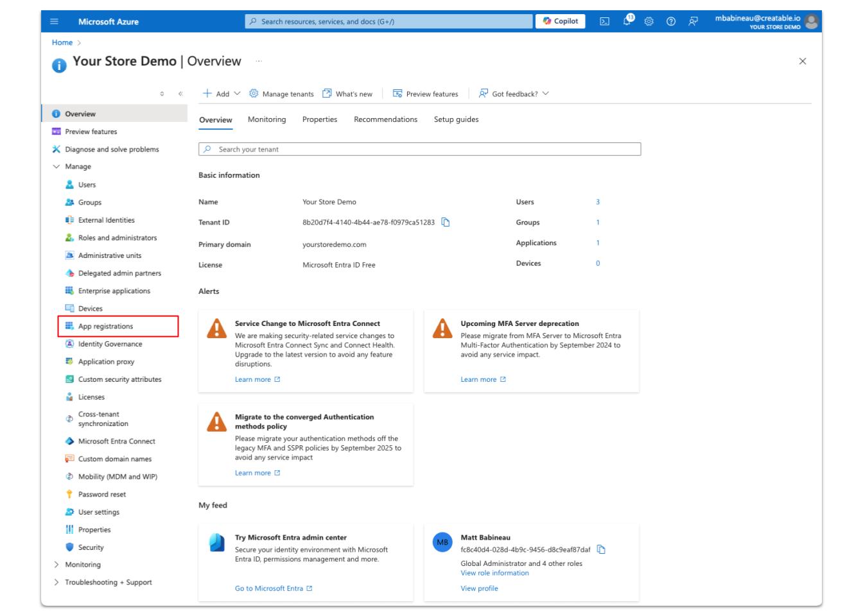The height and width of the screenshot is (616, 863).
Task: Learn more about Entra Connect service change
Action: (x=257, y=380)
